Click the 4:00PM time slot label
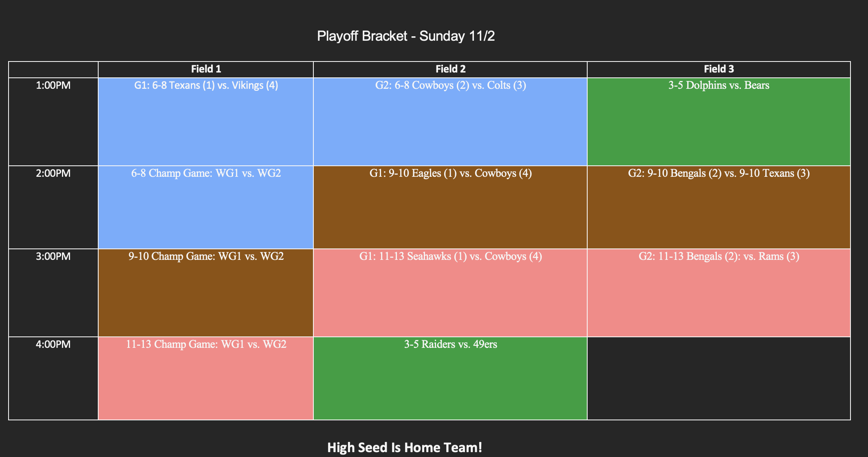 53,345
